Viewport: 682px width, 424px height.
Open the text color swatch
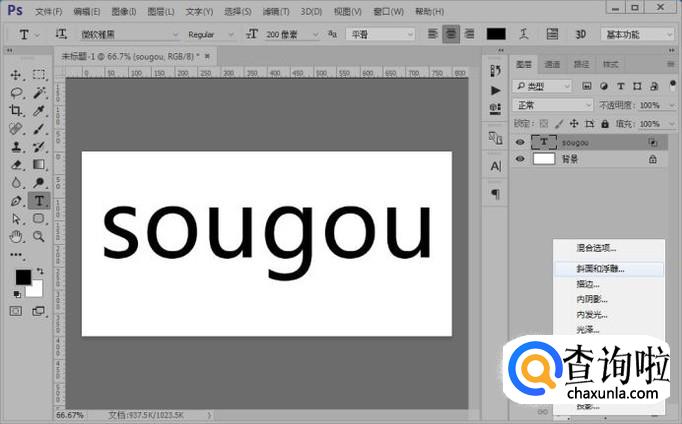point(496,34)
